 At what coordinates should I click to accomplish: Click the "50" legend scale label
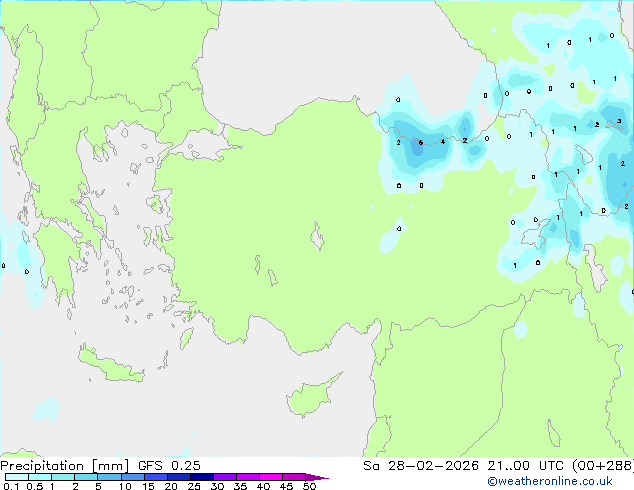309,486
